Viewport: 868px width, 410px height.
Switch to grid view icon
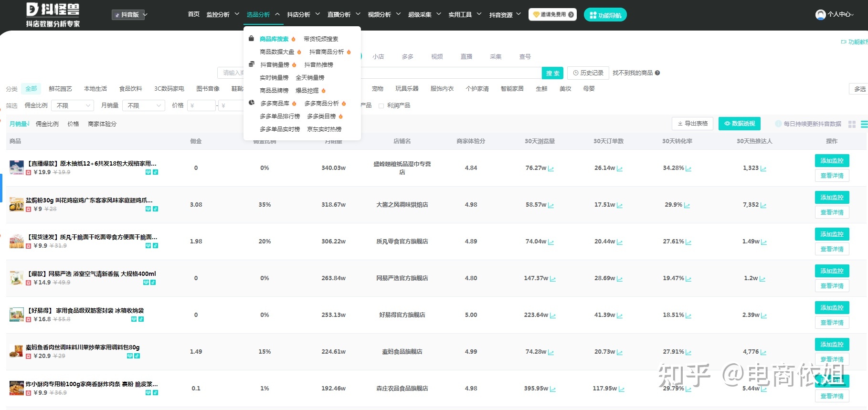click(852, 124)
